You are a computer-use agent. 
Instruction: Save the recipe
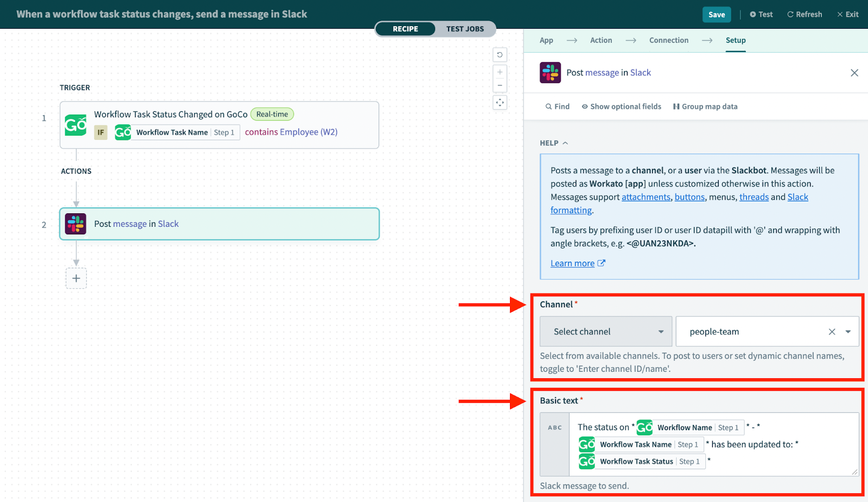717,15
